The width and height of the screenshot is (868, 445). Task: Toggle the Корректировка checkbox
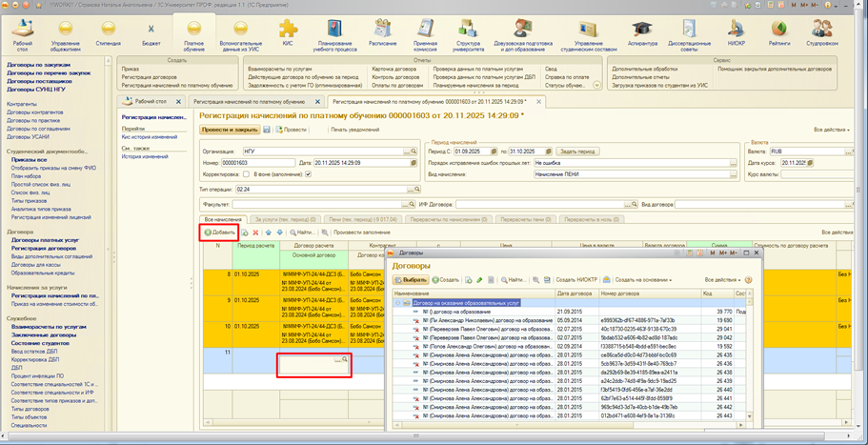click(246, 174)
